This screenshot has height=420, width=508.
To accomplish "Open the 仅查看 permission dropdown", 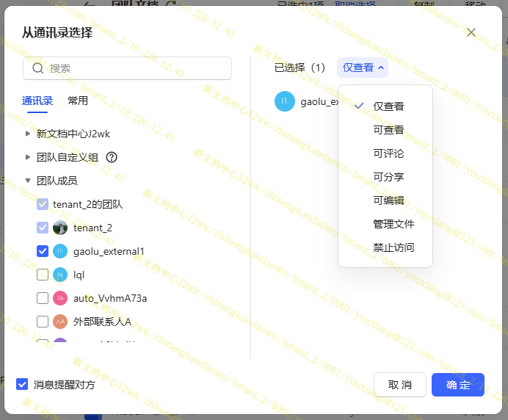I will [x=363, y=68].
